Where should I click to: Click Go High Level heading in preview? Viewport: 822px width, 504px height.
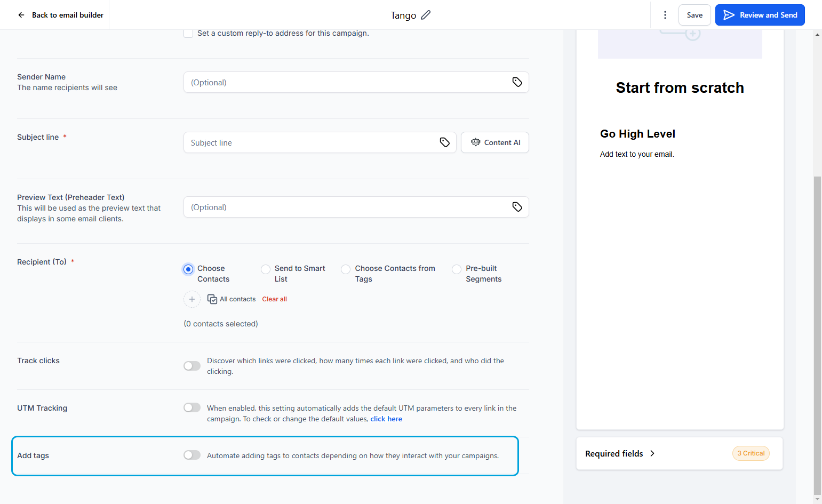pyautogui.click(x=637, y=134)
